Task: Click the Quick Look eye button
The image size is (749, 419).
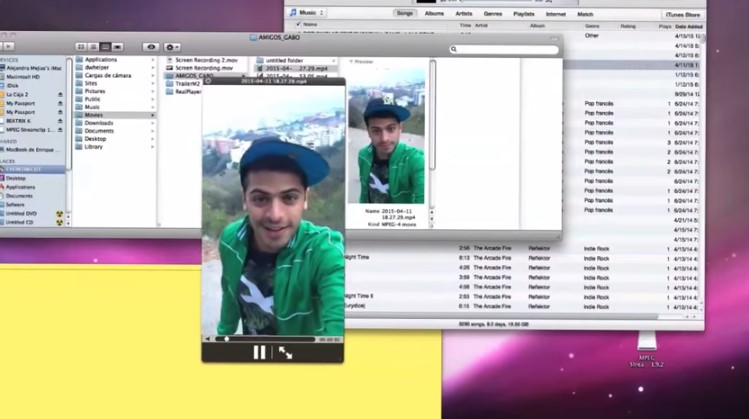Action: coord(150,47)
